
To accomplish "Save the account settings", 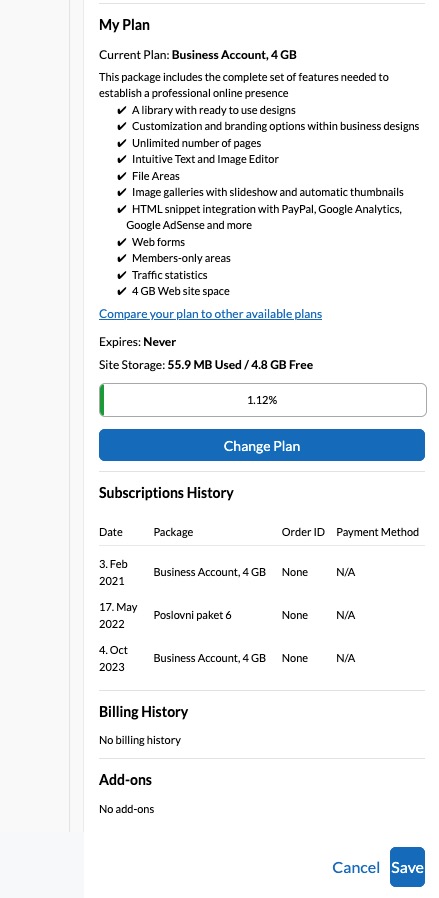I will tap(407, 867).
